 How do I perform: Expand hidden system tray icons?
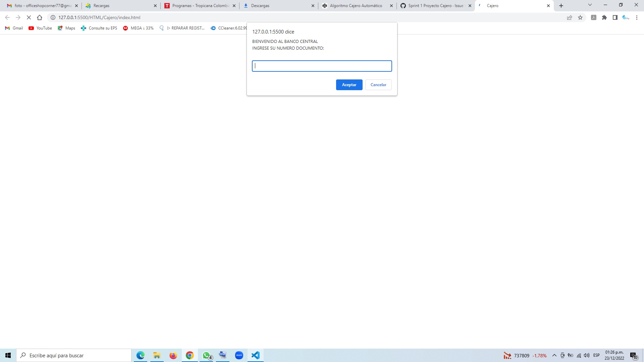(554, 355)
